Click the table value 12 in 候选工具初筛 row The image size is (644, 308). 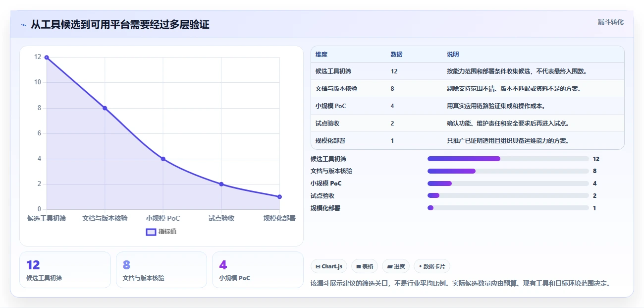point(394,71)
